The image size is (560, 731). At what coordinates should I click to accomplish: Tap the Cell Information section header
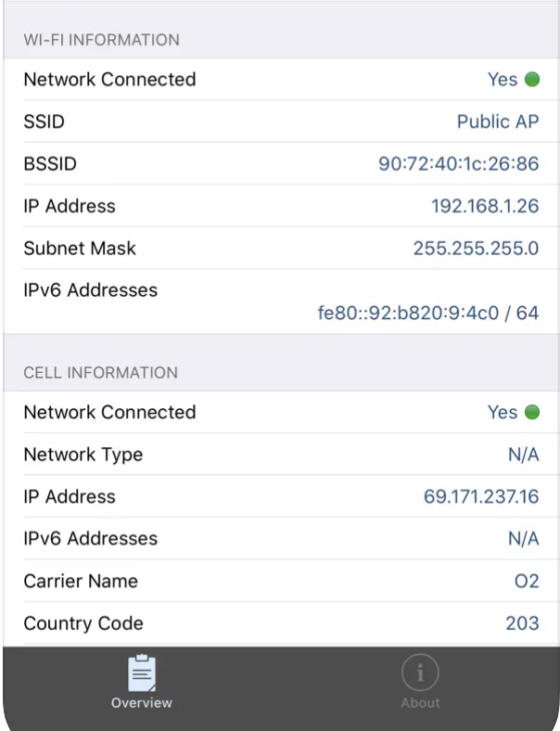click(x=100, y=373)
